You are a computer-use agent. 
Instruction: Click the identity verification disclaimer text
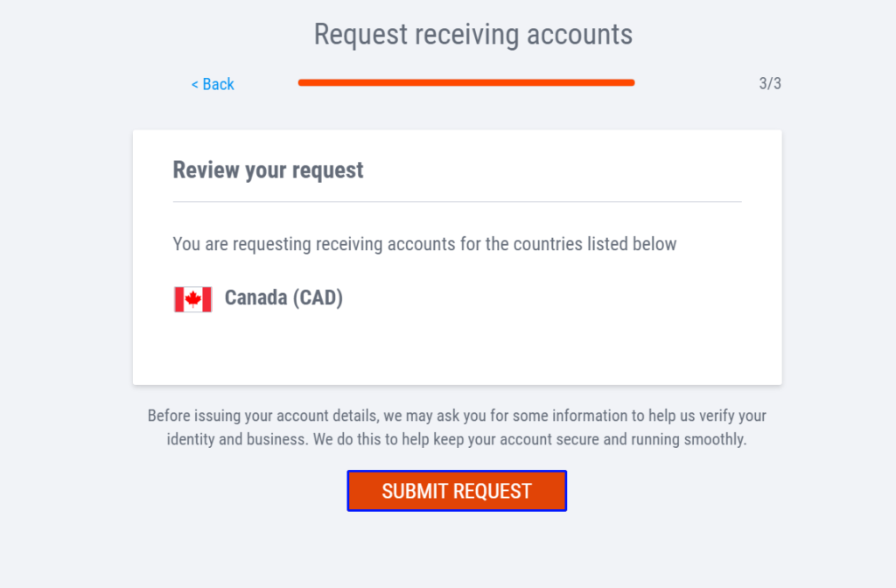[x=456, y=427]
